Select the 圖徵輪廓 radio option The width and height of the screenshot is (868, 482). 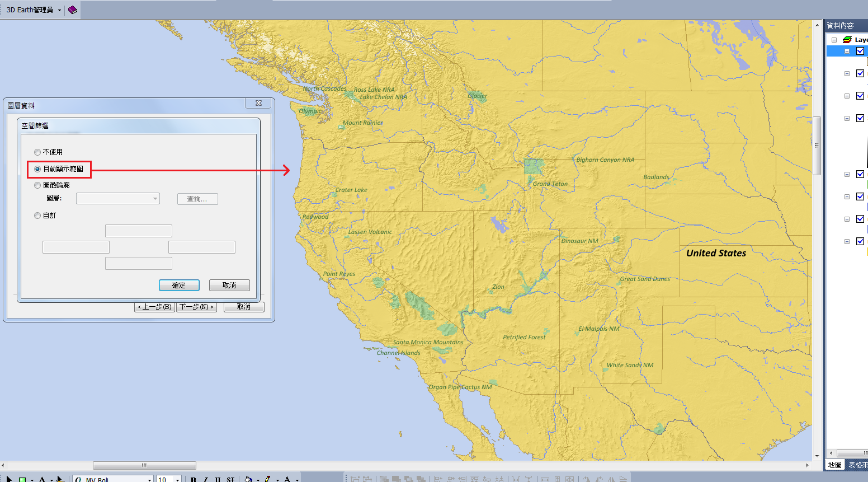coord(37,185)
